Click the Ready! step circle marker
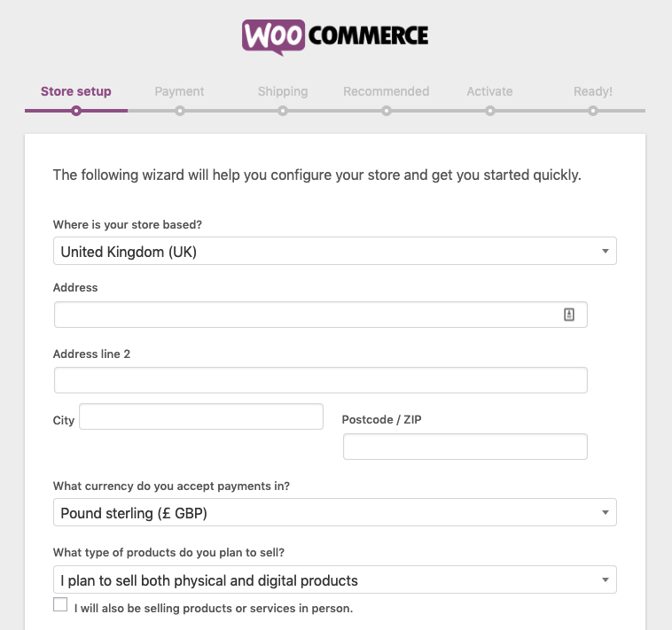672x630 pixels. click(593, 111)
